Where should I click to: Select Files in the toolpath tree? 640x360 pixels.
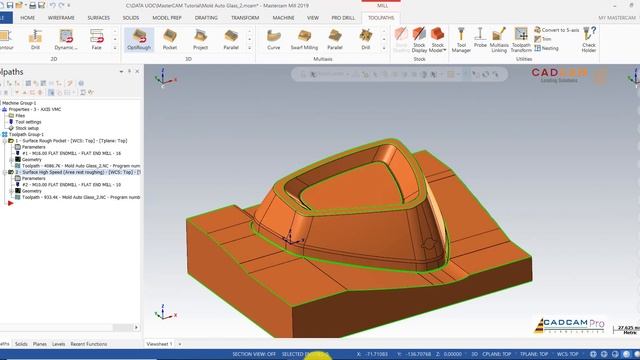(x=20, y=116)
